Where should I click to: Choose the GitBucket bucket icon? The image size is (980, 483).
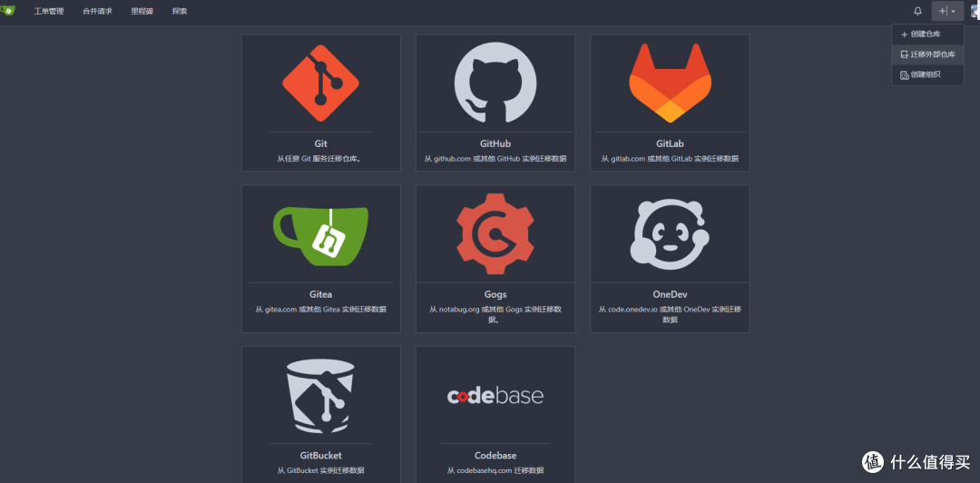point(320,395)
